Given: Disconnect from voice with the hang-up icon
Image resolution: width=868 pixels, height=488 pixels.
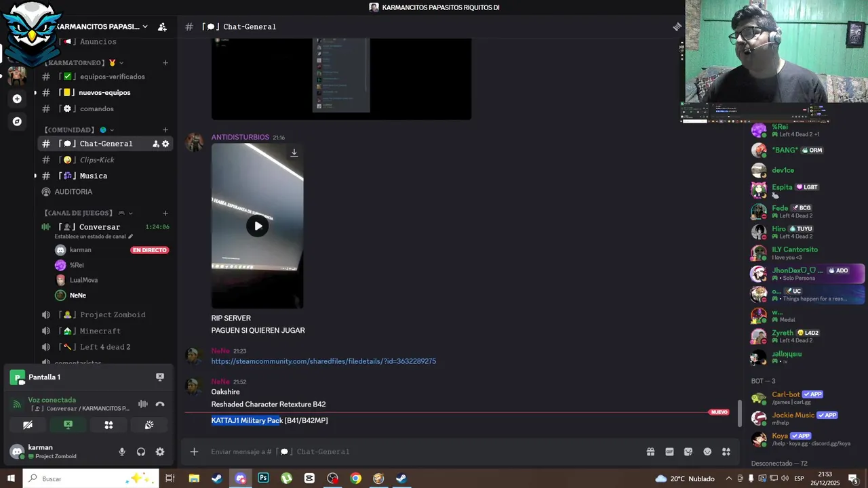Looking at the screenshot, I should [x=160, y=404].
